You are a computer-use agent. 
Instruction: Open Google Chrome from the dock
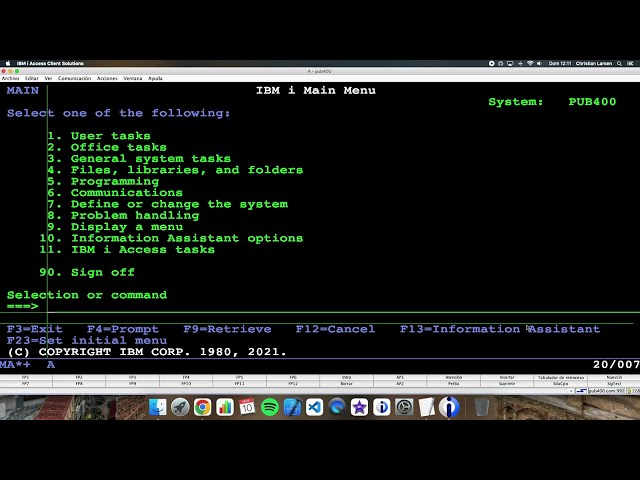[x=202, y=407]
